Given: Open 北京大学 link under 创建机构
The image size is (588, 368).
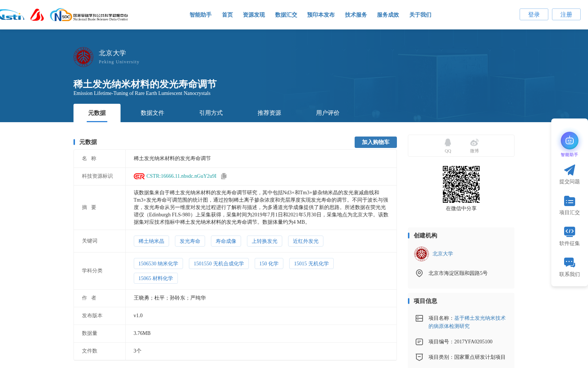Looking at the screenshot, I should pos(443,254).
